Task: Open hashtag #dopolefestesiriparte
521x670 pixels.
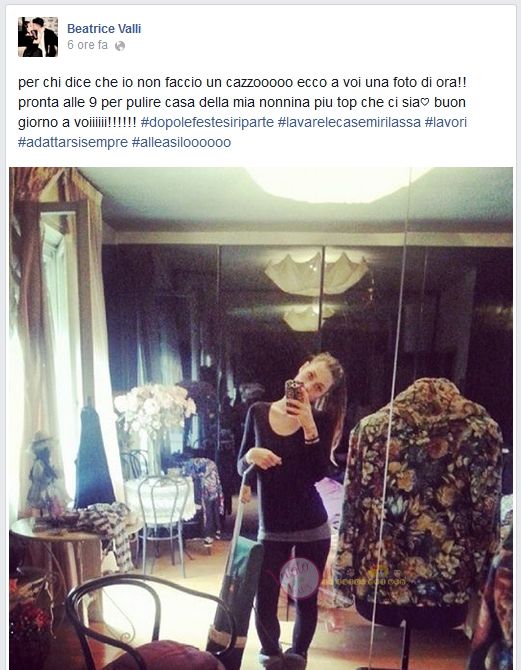Action: 207,122
